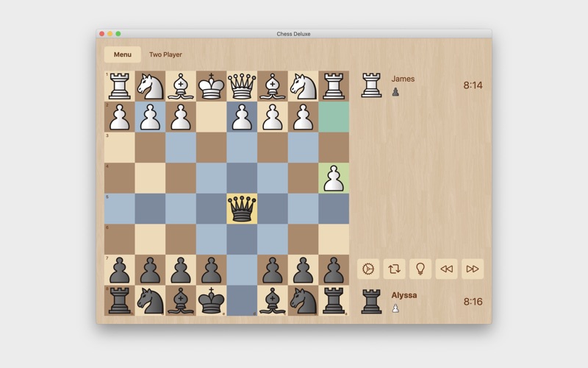The height and width of the screenshot is (368, 588).
Task: Open the game clock settings icon
Action: click(368, 269)
